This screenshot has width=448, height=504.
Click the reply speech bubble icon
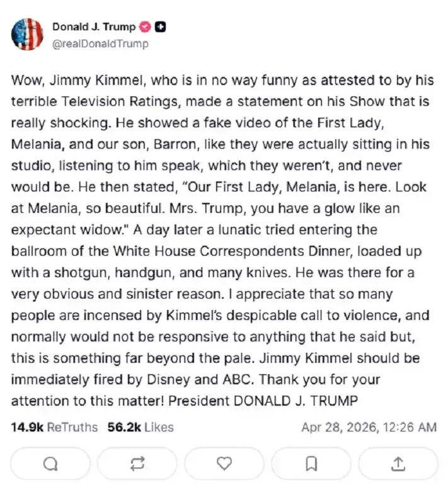click(x=50, y=464)
